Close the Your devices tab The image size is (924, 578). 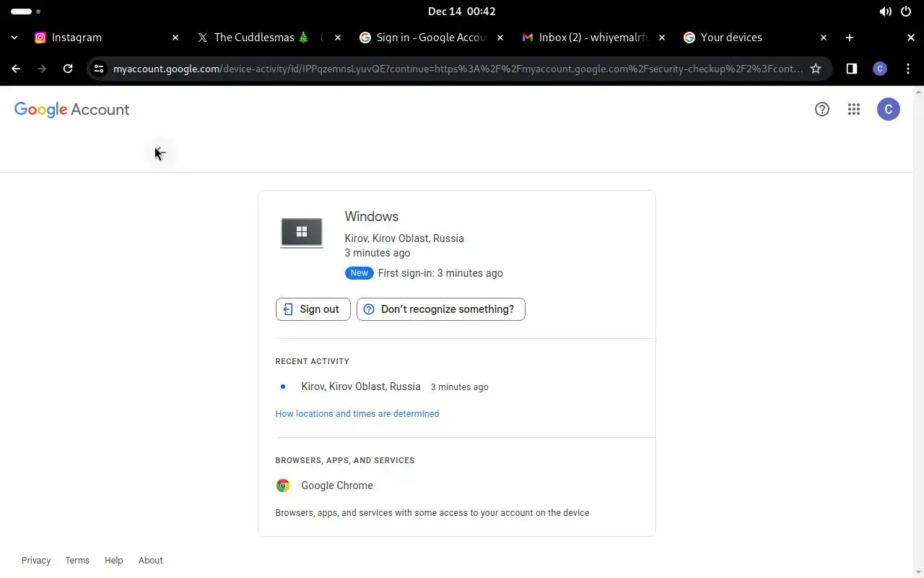[824, 38]
